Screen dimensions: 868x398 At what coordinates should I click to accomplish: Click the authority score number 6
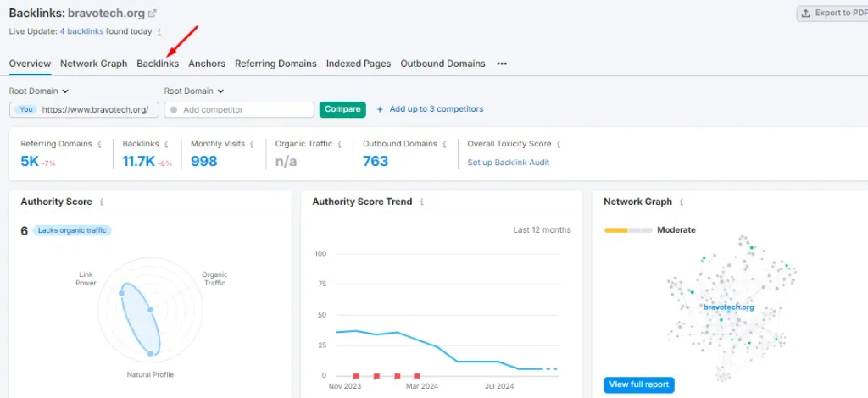coord(24,231)
